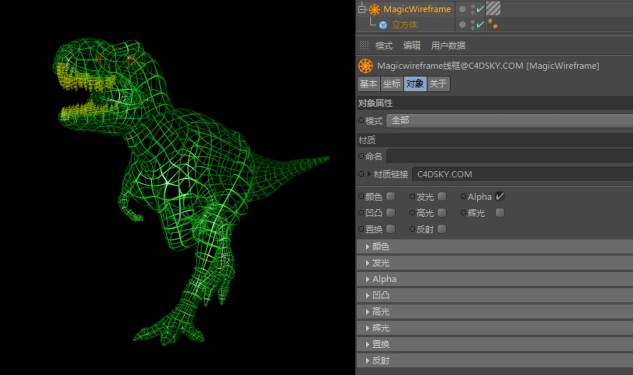Click the animation dot next to 模式

(361, 120)
